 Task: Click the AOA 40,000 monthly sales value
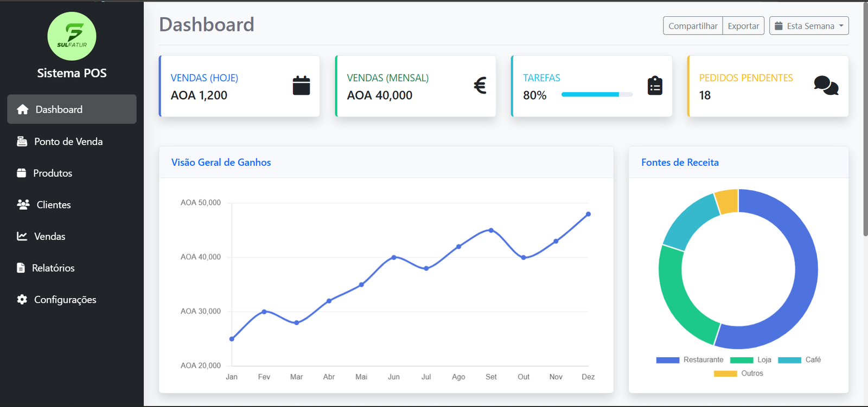380,95
